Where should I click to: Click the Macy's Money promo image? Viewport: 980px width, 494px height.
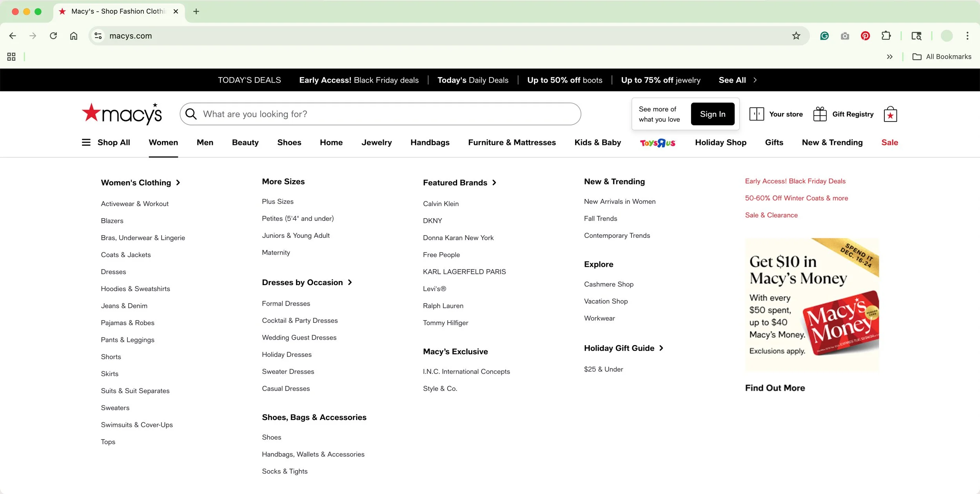tap(811, 305)
